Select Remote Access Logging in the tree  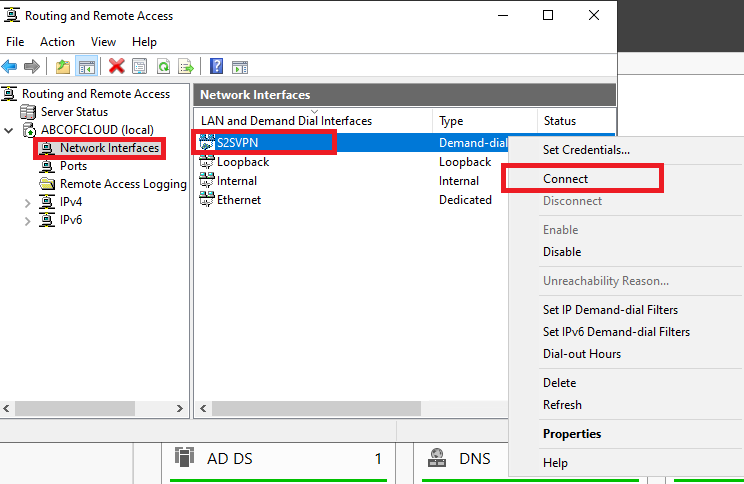tap(122, 184)
